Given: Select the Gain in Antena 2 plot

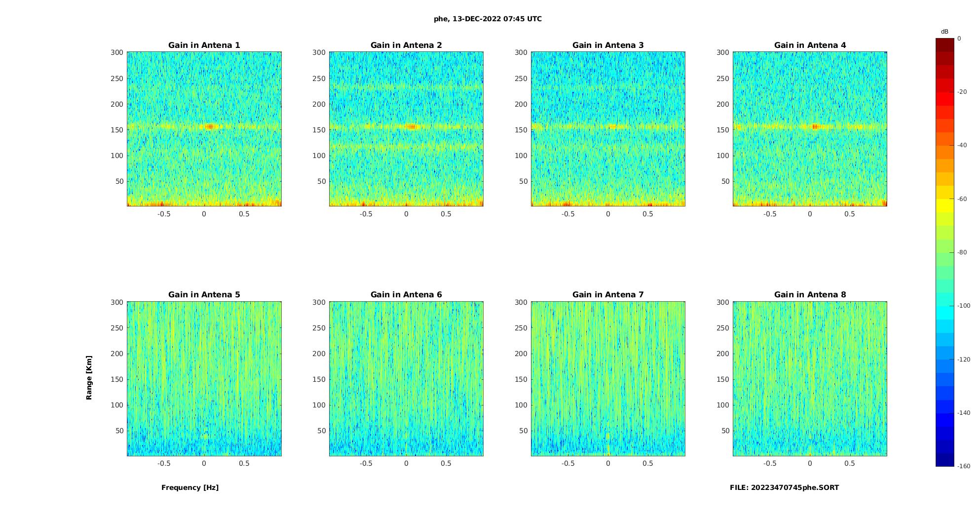Looking at the screenshot, I should [x=406, y=129].
